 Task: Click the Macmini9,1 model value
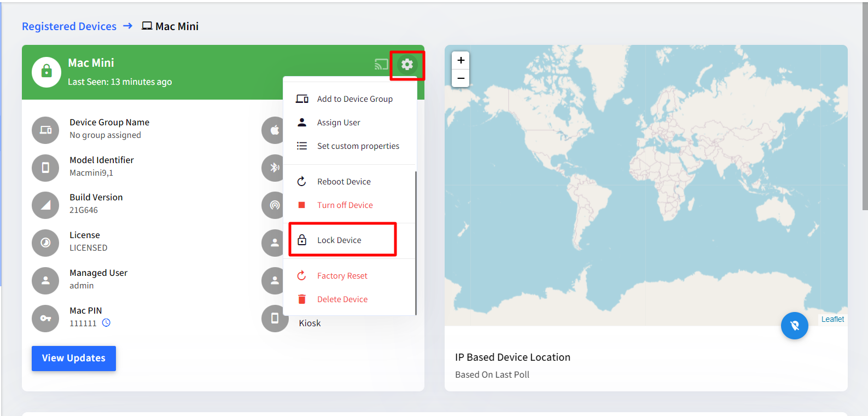pyautogui.click(x=91, y=173)
